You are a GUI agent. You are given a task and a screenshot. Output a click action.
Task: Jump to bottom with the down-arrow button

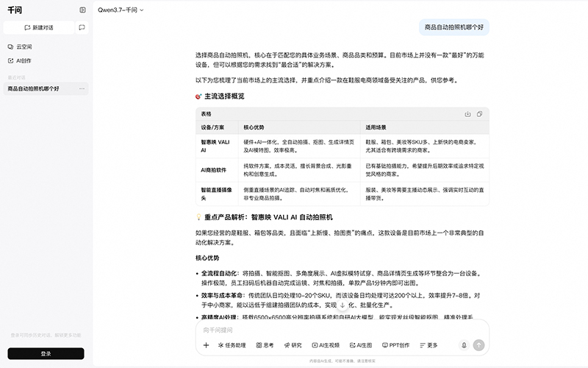(343, 305)
